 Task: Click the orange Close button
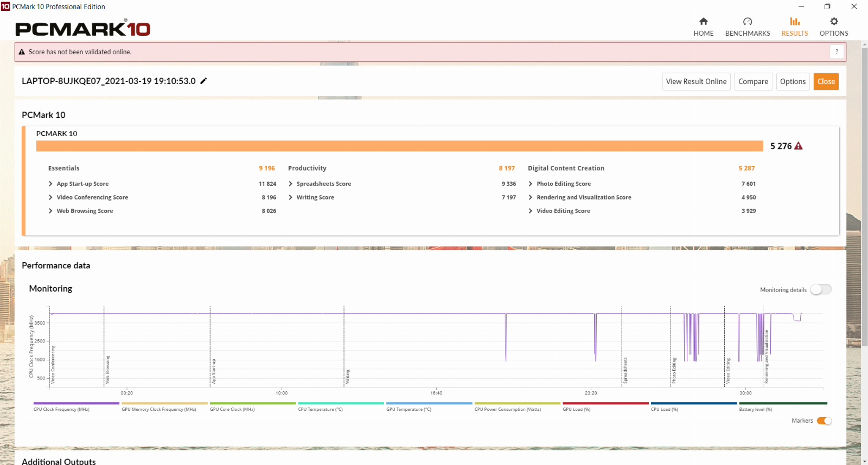(826, 81)
